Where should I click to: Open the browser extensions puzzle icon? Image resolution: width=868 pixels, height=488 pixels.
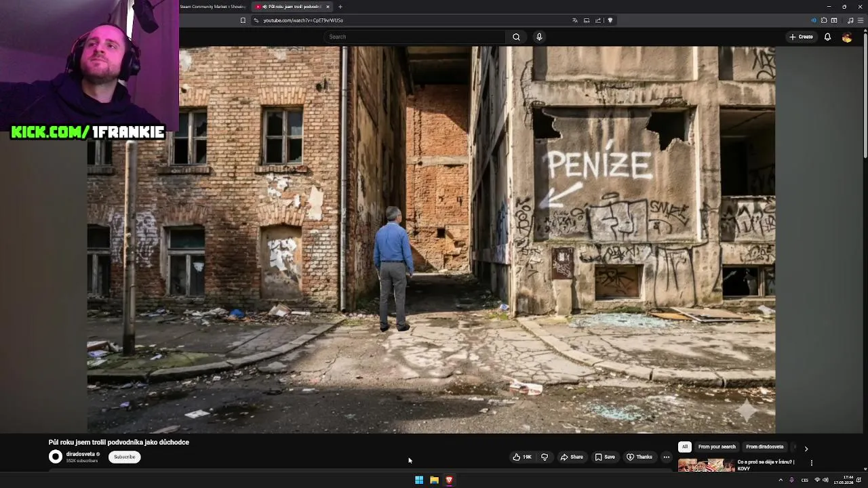[824, 20]
